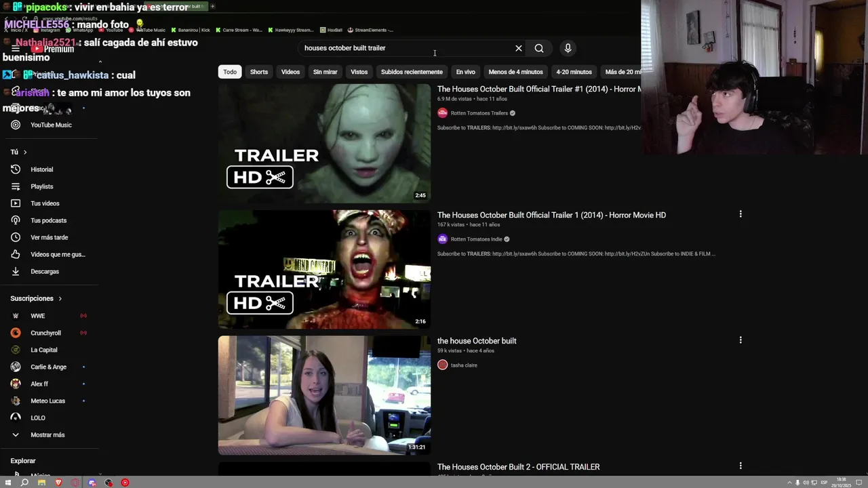Image resolution: width=868 pixels, height=488 pixels.
Task: Click Rotten Tomatoes Indie channel name
Action: tap(476, 239)
